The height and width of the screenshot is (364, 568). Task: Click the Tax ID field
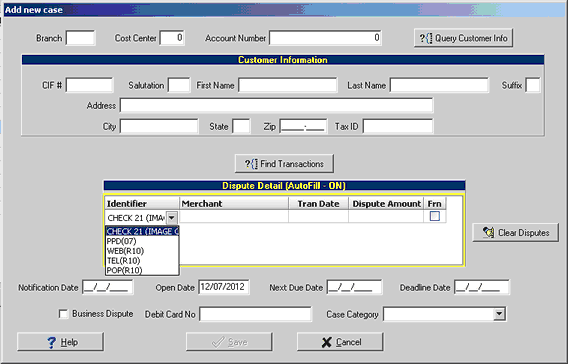click(398, 126)
